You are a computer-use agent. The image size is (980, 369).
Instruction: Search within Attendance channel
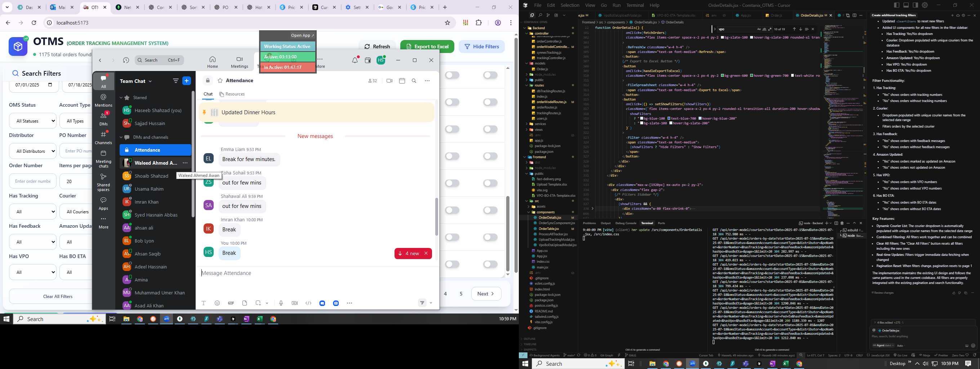point(414,81)
